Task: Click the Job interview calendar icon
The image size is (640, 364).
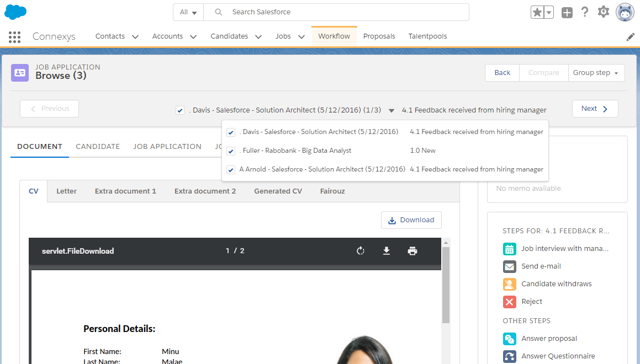Action: click(x=509, y=249)
